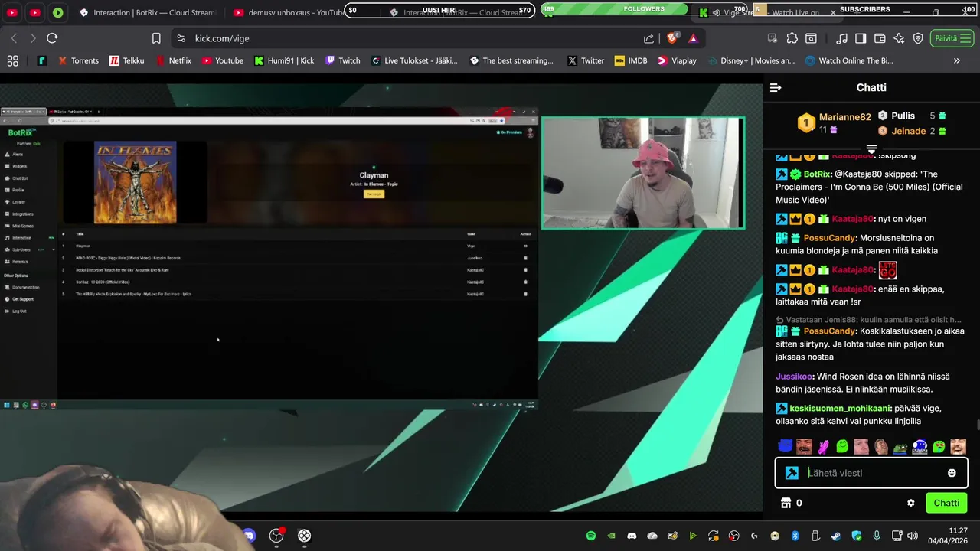Open the chat settings gear
This screenshot has width=980, height=551.
click(911, 503)
